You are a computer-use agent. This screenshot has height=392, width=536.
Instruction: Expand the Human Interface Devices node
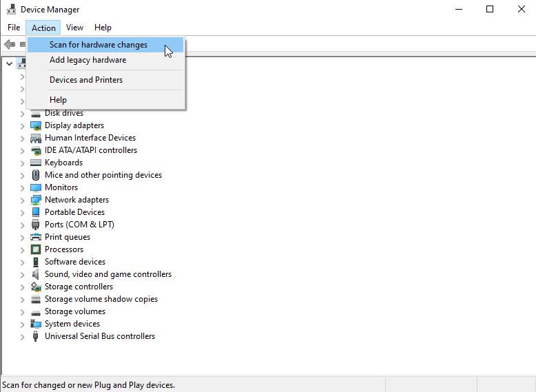pos(22,138)
